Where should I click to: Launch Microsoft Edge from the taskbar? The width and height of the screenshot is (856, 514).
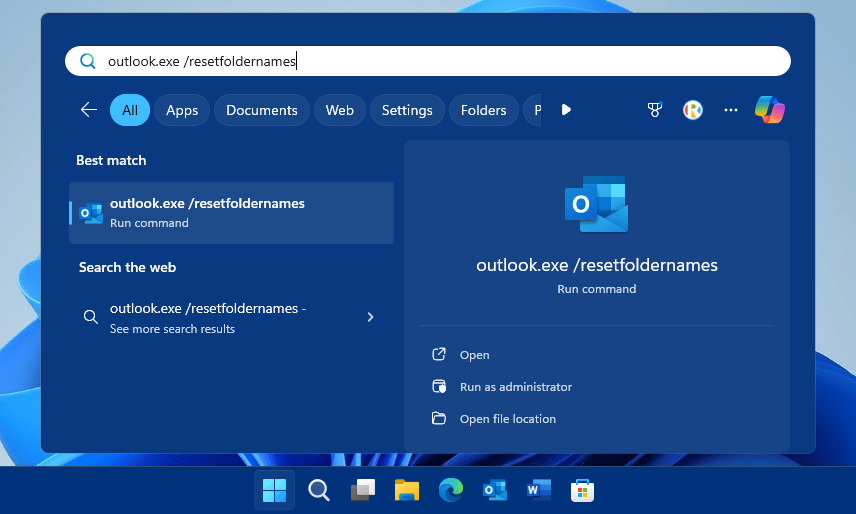(451, 490)
